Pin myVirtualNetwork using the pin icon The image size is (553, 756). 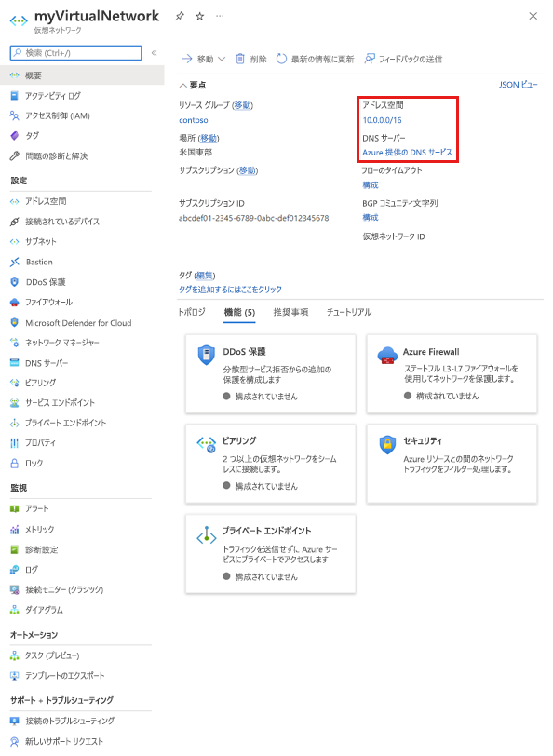click(180, 17)
